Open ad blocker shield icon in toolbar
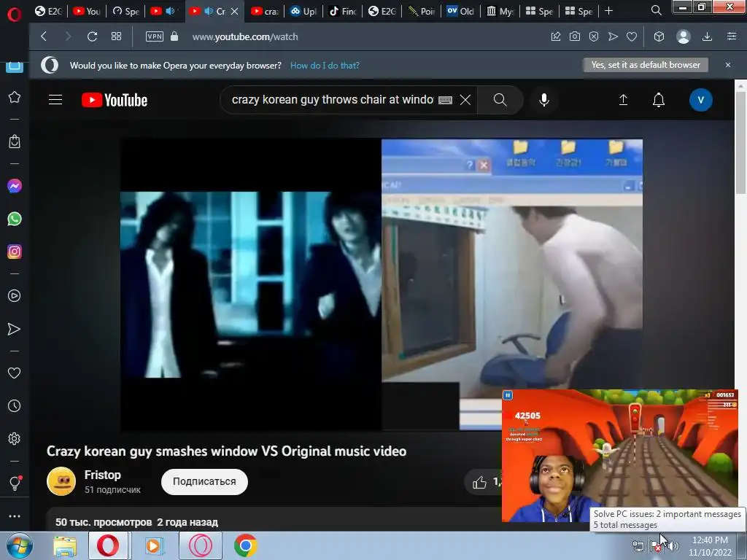747x560 pixels. point(594,36)
